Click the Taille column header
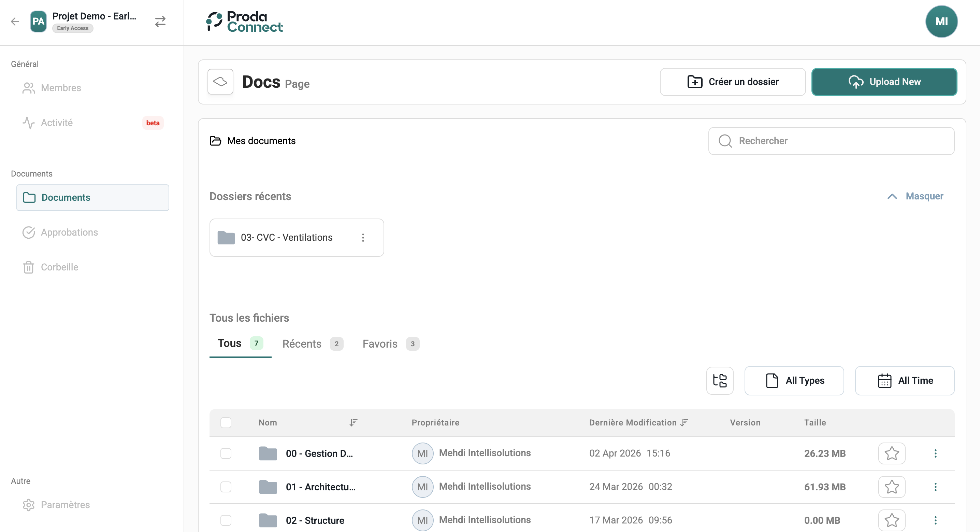Screen dimensions: 980x532 point(815,422)
